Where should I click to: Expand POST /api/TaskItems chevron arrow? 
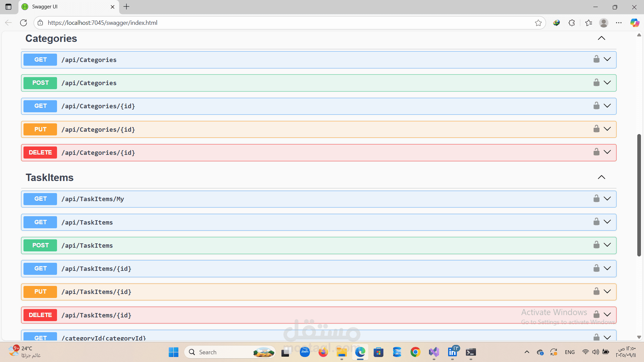click(607, 245)
